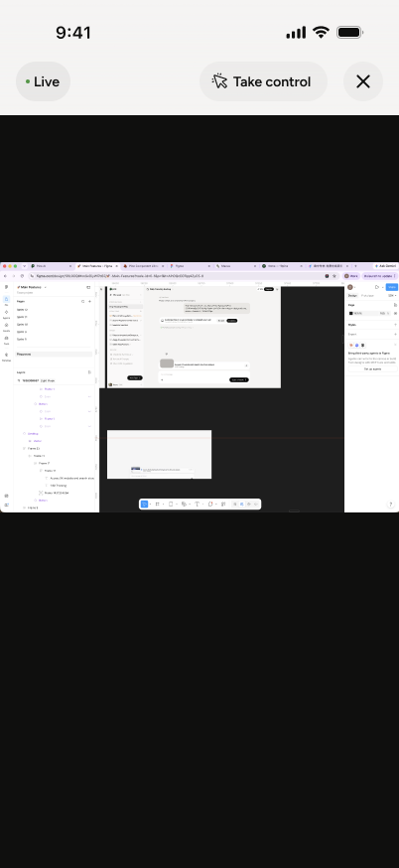Close the live session with the X button
Viewport: 399px width, 868px height.
click(363, 81)
